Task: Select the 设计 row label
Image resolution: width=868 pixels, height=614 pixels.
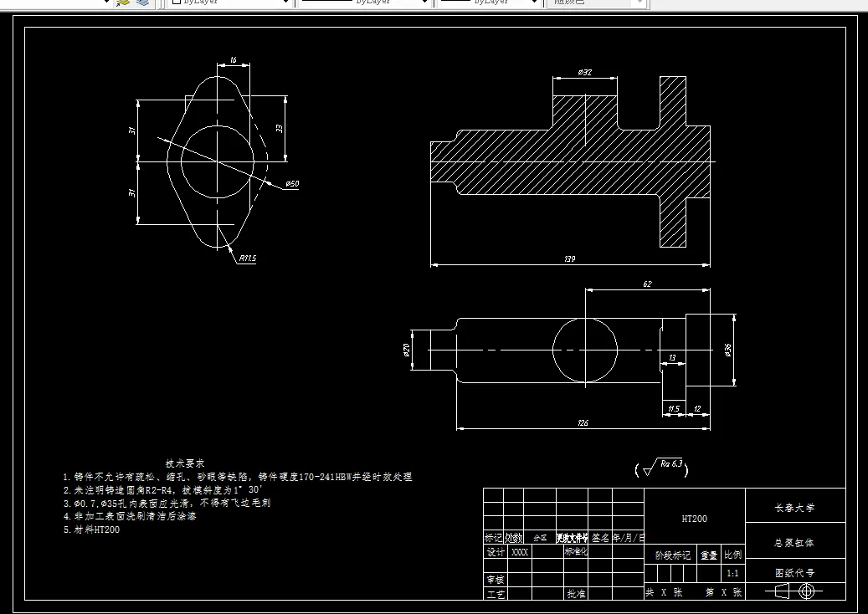Action: click(496, 552)
